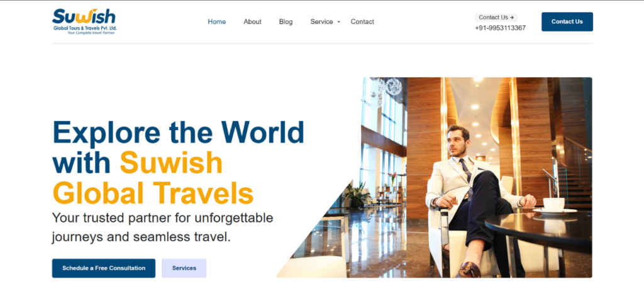The height and width of the screenshot is (294, 644).
Task: Click the hotel lobby hero image
Action: [435, 178]
